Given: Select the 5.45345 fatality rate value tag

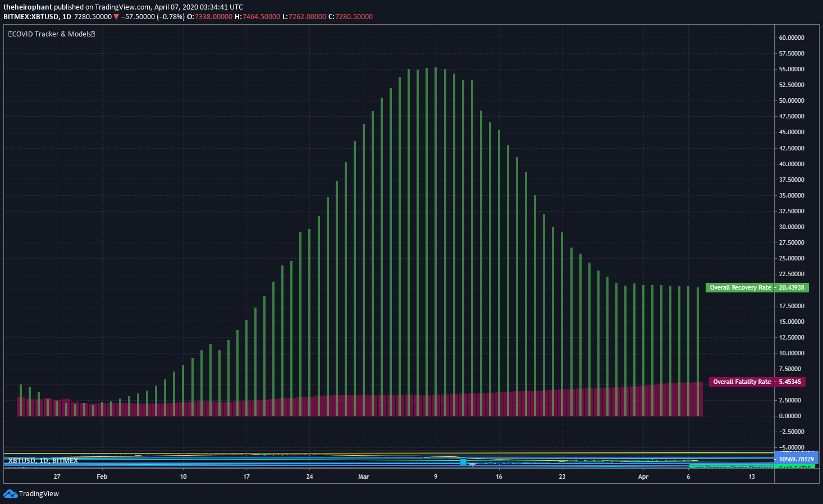Looking at the screenshot, I should point(790,382).
